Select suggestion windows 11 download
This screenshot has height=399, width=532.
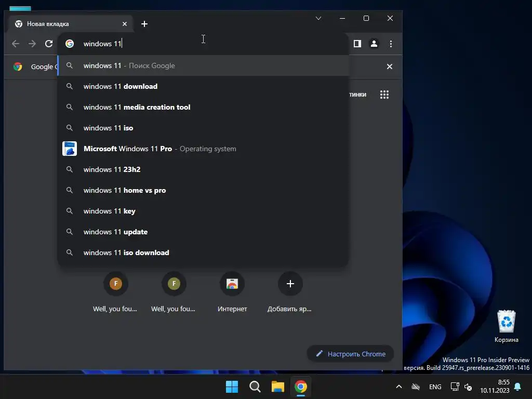(203, 87)
